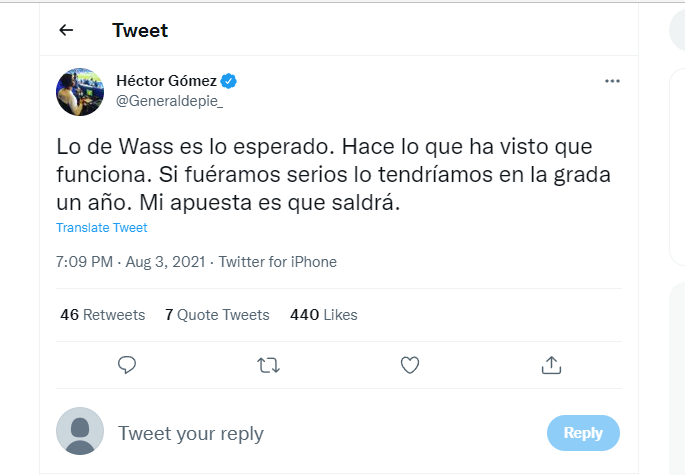View the 7 Quote Tweets list
The width and height of the screenshot is (685, 475).
click(217, 314)
